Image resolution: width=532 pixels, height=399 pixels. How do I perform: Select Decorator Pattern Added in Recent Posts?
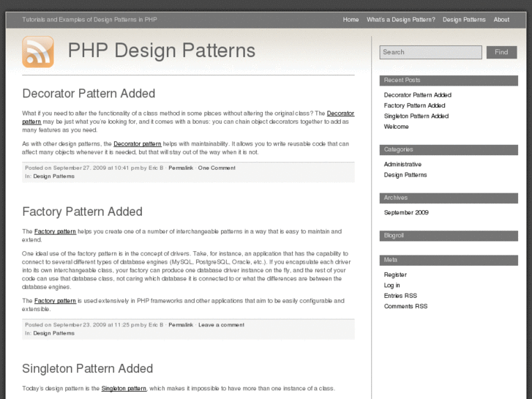[417, 95]
